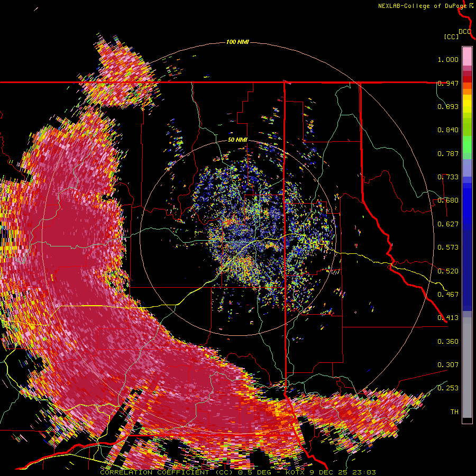This screenshot has width=476, height=476.
Task: Select the 0.467 scale value
Action: [448, 295]
